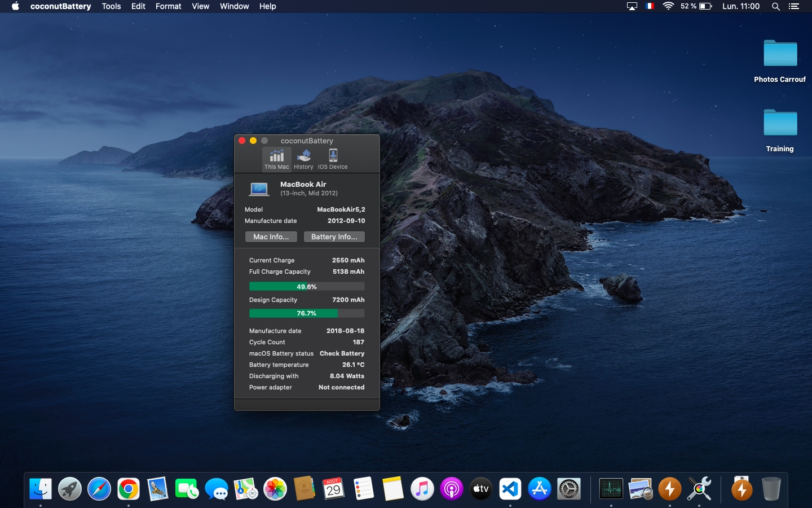
Task: Switch to the iOS Device view
Action: coord(333,159)
